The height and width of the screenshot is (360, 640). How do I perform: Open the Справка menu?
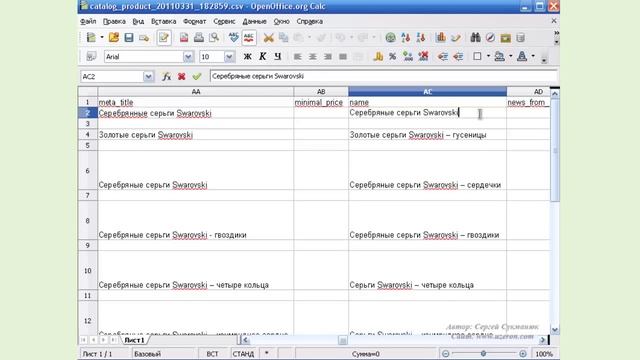(x=309, y=21)
